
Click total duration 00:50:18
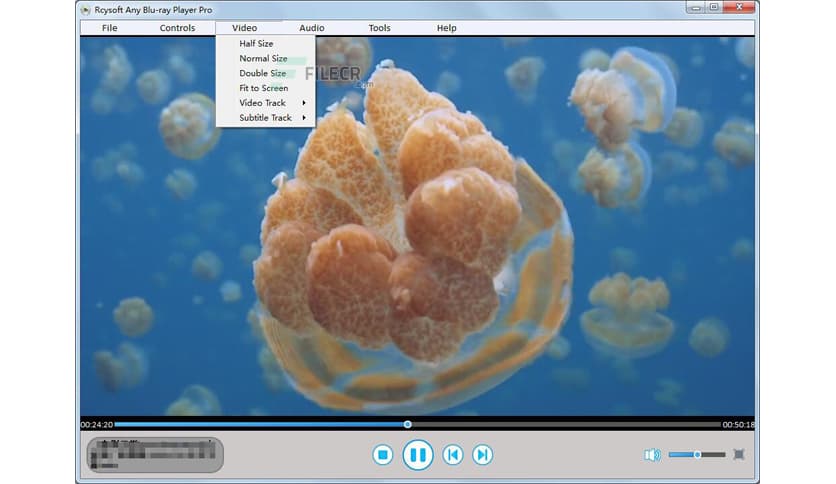point(738,425)
